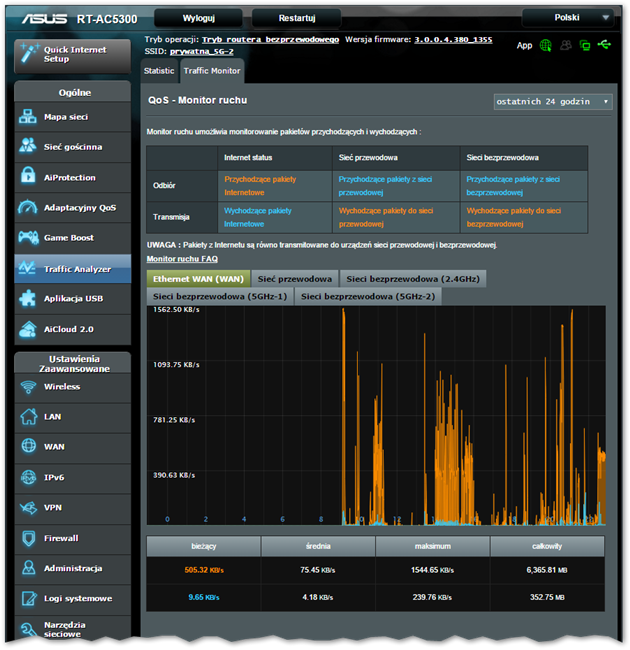
Task: Open the Tryb routera bezprzewodowego link
Action: 270,39
